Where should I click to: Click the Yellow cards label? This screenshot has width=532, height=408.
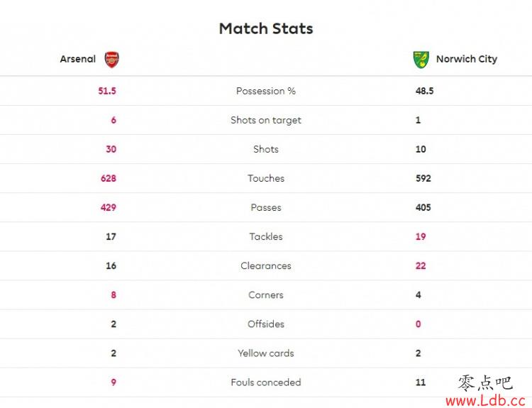tap(266, 353)
